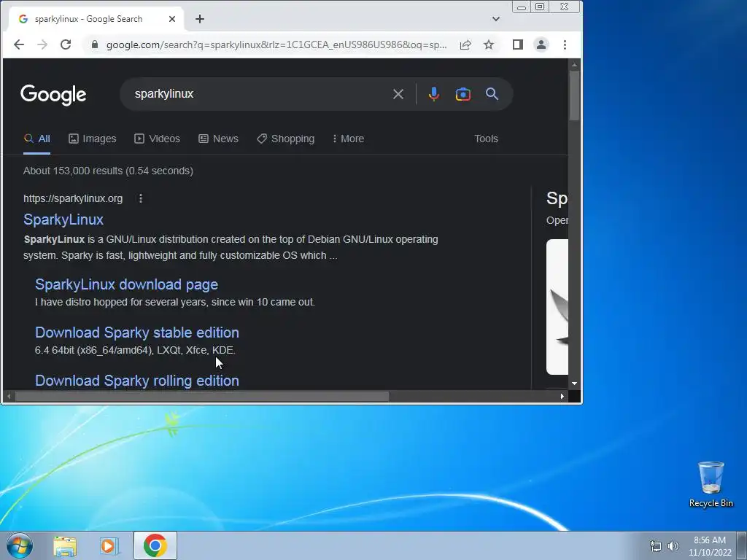Screen dimensions: 747x560
Task: Search by image with camera icon
Action: pyautogui.click(x=463, y=94)
